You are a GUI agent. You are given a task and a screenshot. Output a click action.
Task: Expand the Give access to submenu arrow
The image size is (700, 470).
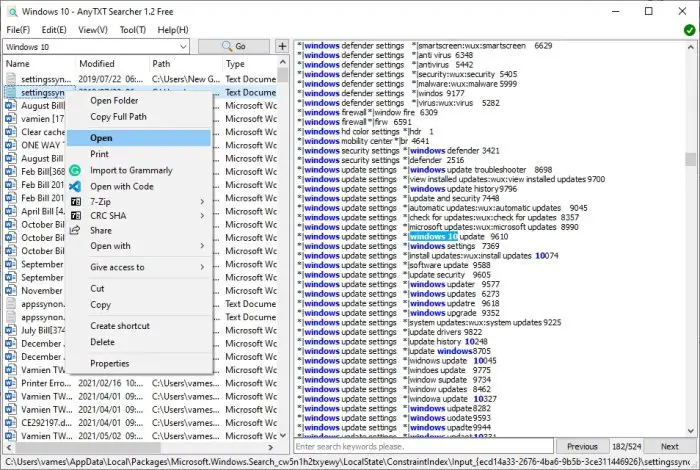[202, 267]
